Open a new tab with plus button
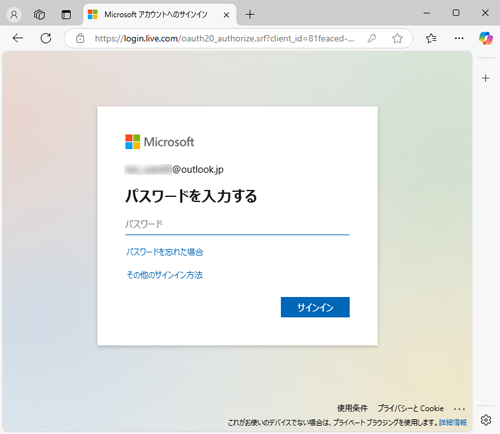The height and width of the screenshot is (434, 500). click(x=250, y=15)
